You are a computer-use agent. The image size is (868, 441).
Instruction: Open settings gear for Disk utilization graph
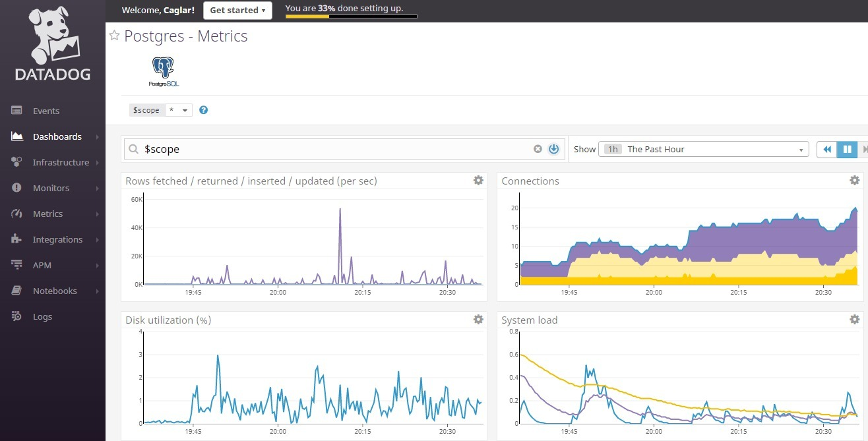point(478,320)
